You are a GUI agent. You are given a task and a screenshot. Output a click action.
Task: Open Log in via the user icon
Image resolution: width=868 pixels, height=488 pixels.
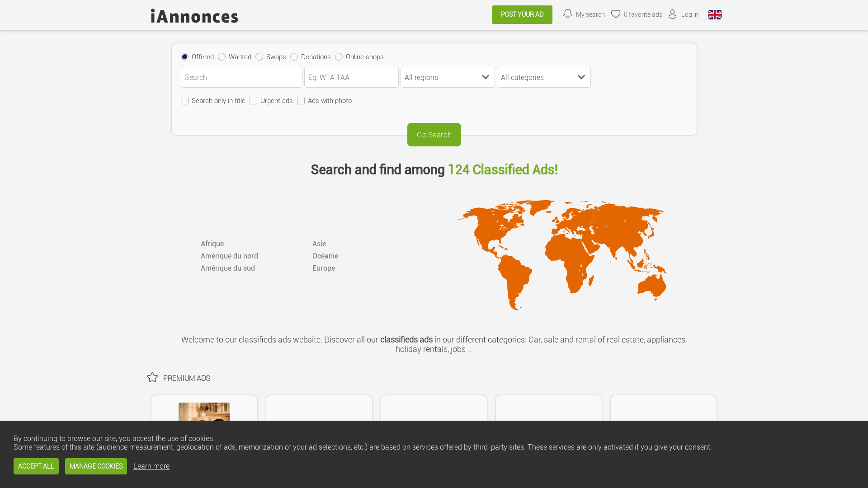[x=673, y=14]
